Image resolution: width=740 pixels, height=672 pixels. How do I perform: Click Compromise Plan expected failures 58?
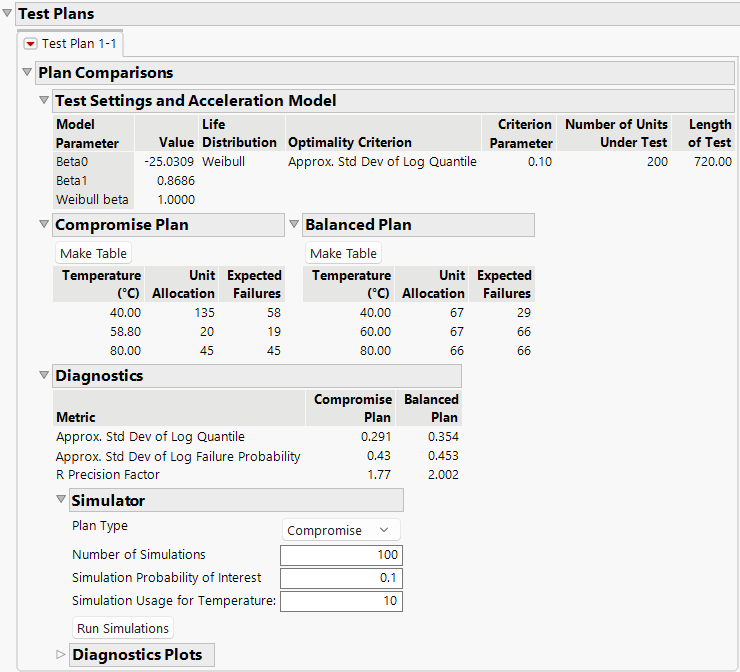274,313
